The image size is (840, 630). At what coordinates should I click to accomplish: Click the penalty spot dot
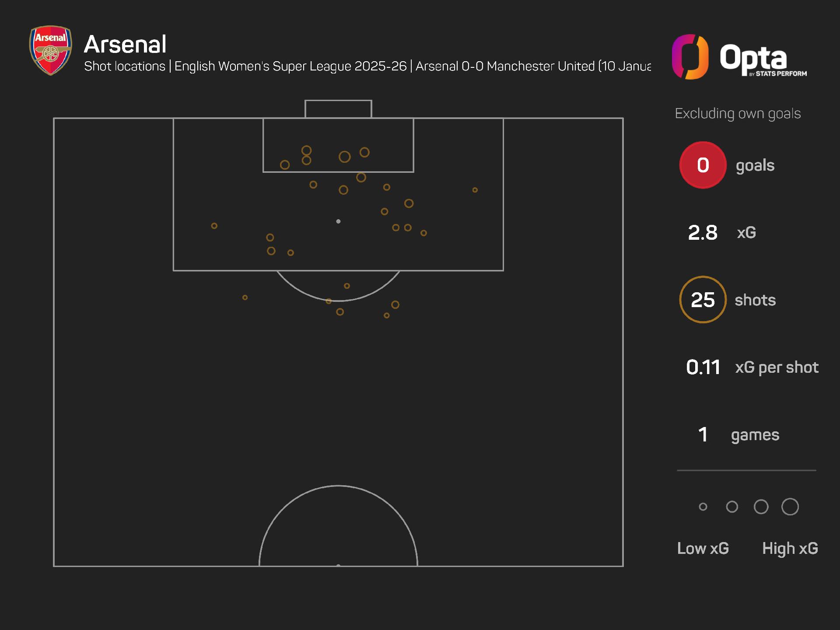point(338,221)
